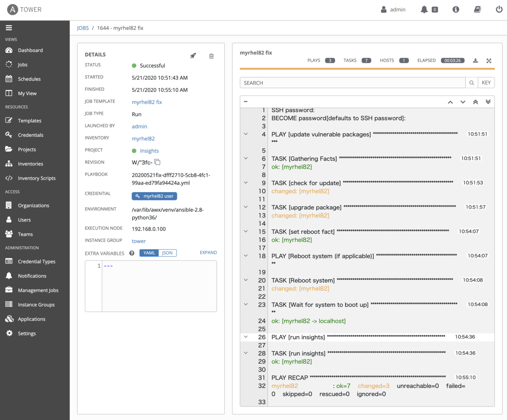This screenshot has width=507, height=420.
Task: Click the Applications cubes icon
Action: [x=9, y=319]
